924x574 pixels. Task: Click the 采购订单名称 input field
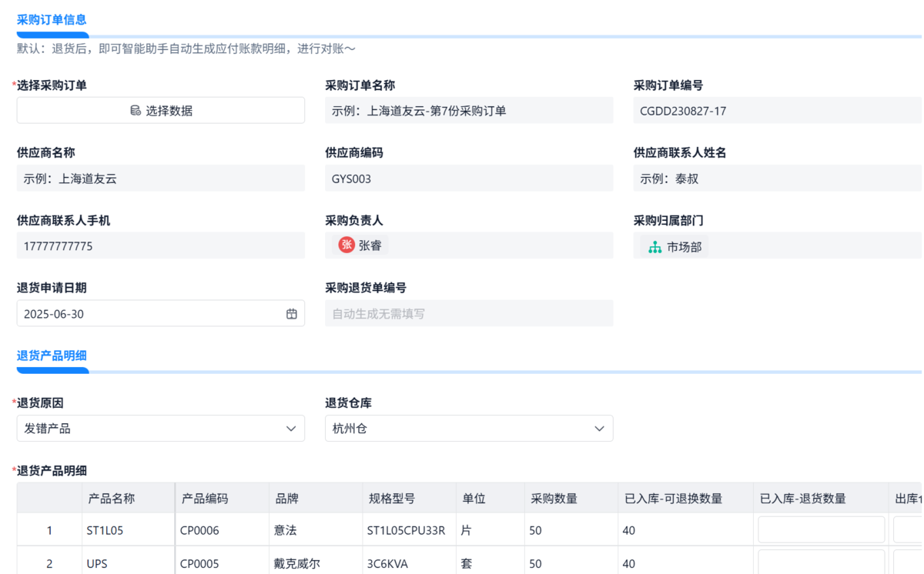[x=468, y=111]
